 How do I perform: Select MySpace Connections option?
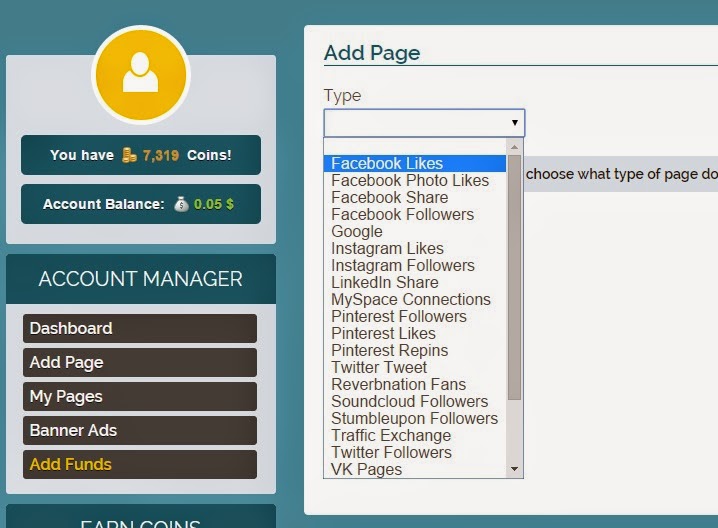click(414, 299)
